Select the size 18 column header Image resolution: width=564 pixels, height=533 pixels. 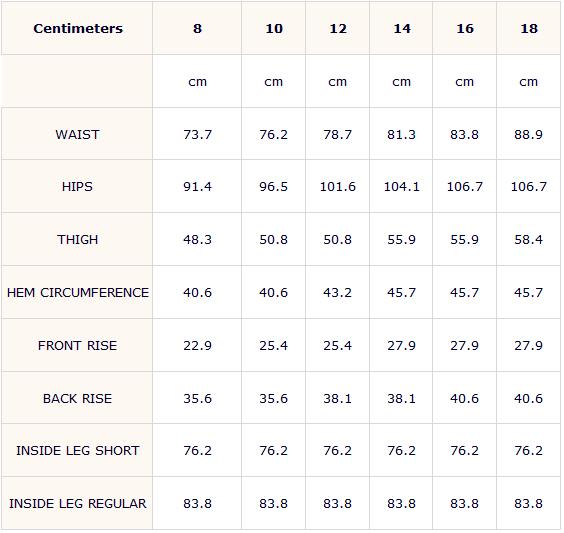pos(529,28)
